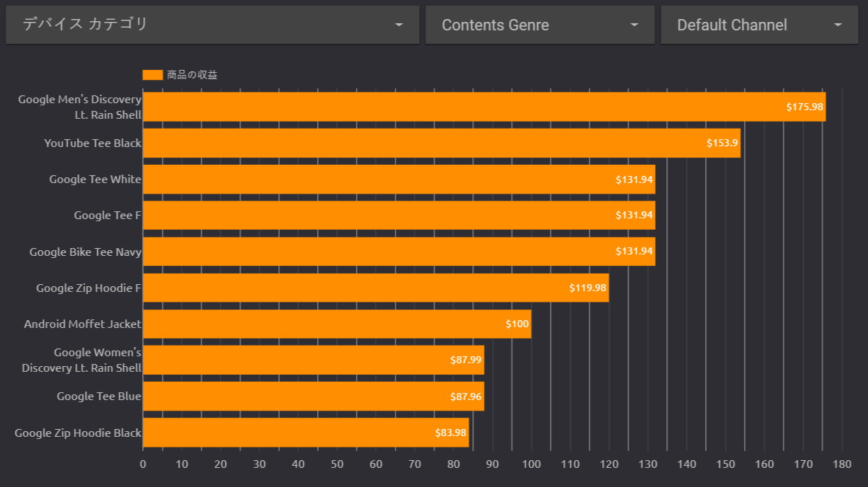Screen dimensions: 868x487
Task: Select the Google Women's Discovery Lt. Rain Shell bar
Action: 314,360
